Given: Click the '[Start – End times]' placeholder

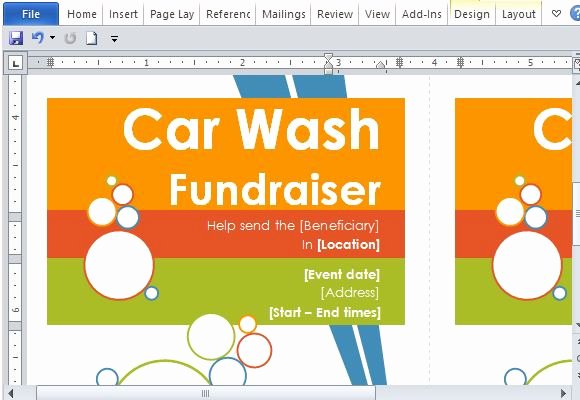Looking at the screenshot, I should click(325, 313).
